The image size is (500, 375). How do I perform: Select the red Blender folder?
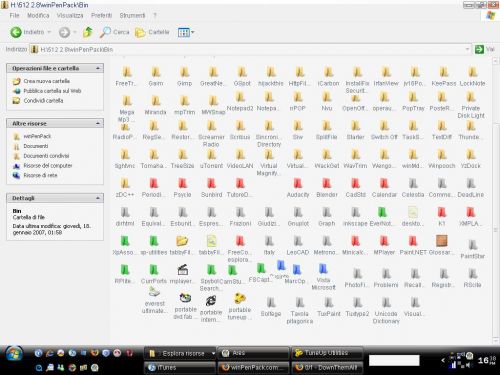tap(327, 188)
